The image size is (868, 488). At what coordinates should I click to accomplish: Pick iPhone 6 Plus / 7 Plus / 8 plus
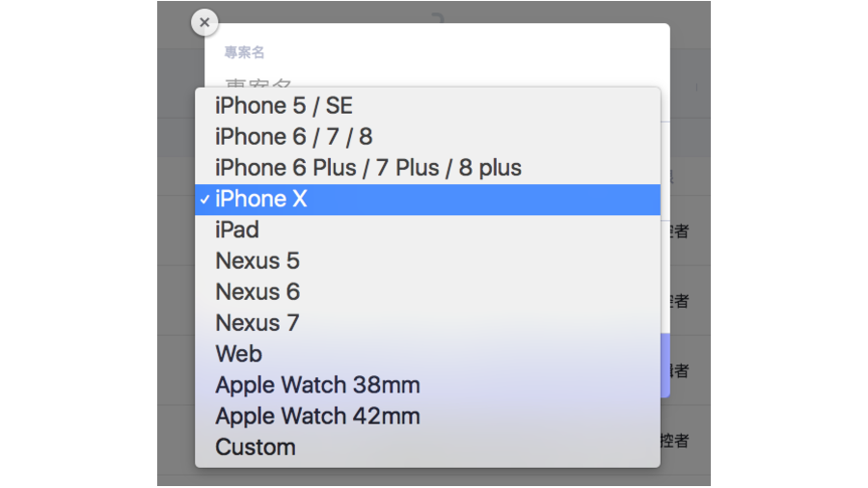coord(427,168)
